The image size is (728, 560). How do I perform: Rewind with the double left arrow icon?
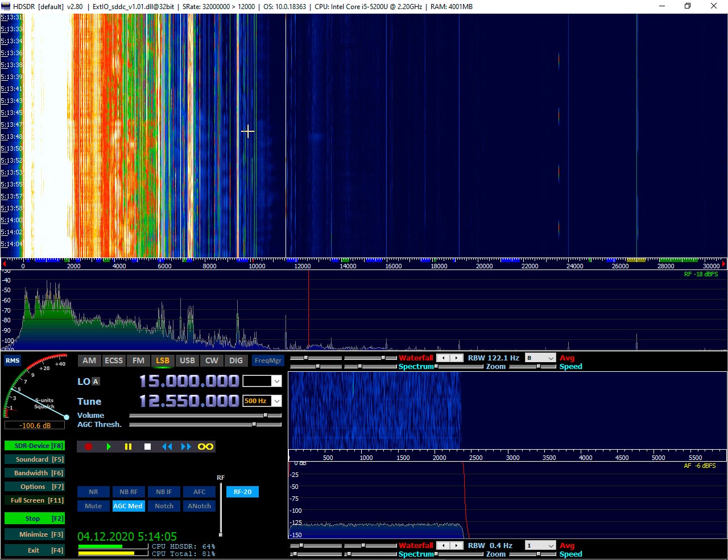(x=167, y=446)
